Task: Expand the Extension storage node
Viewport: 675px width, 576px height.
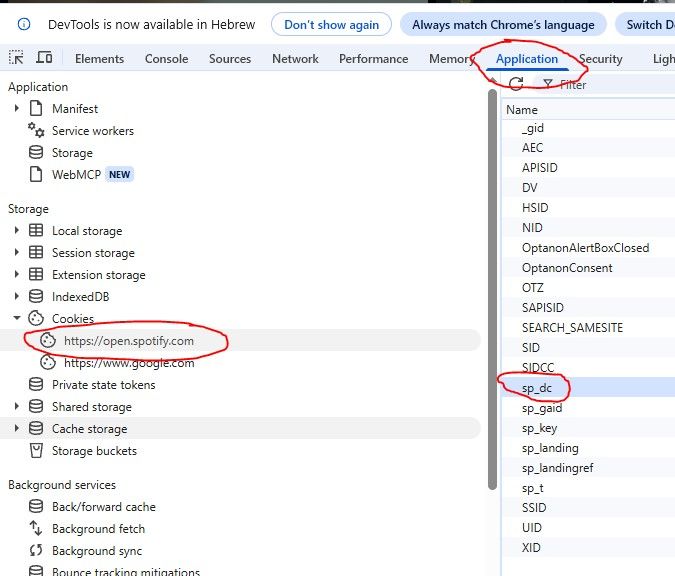Action: click(x=16, y=274)
